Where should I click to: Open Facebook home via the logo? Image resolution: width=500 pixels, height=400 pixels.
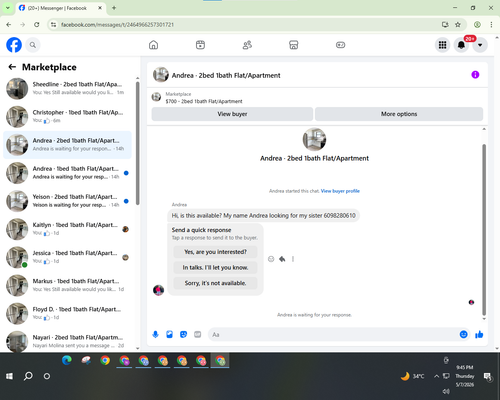14,45
